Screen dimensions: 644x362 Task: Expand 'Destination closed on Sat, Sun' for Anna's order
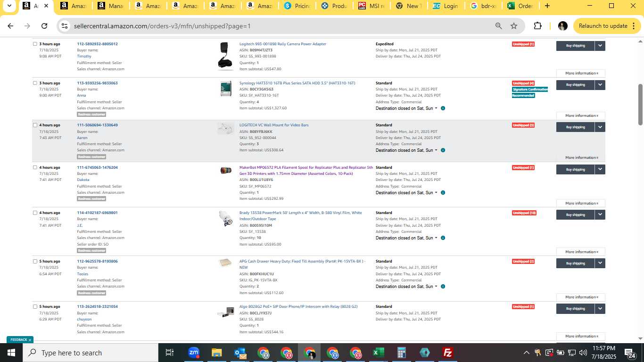tap(406, 108)
